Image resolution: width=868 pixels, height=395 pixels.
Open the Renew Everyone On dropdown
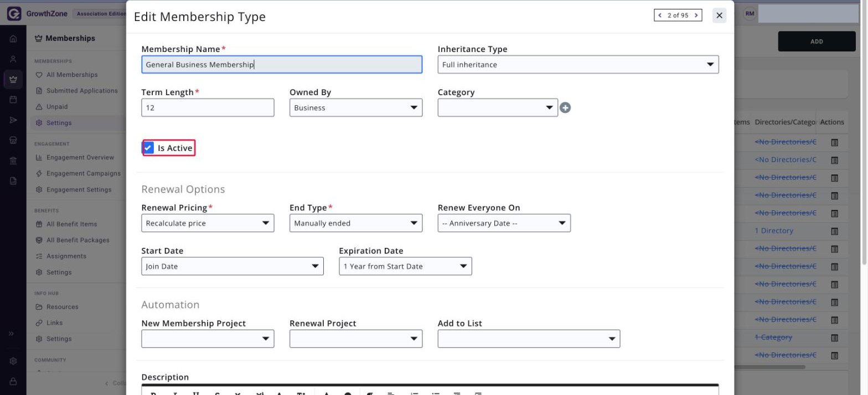pyautogui.click(x=504, y=223)
